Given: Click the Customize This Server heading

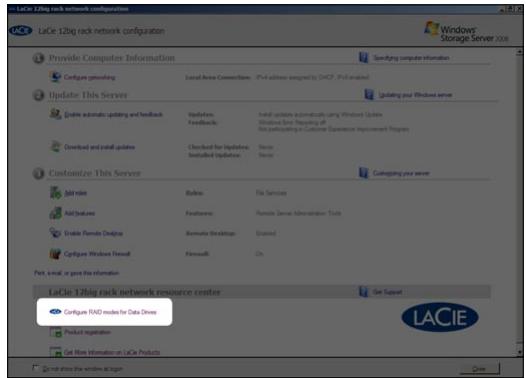Looking at the screenshot, I should point(95,173).
